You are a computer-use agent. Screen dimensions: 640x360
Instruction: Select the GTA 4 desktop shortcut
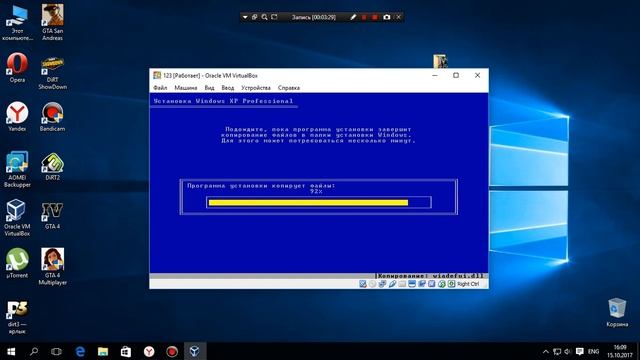[52, 215]
